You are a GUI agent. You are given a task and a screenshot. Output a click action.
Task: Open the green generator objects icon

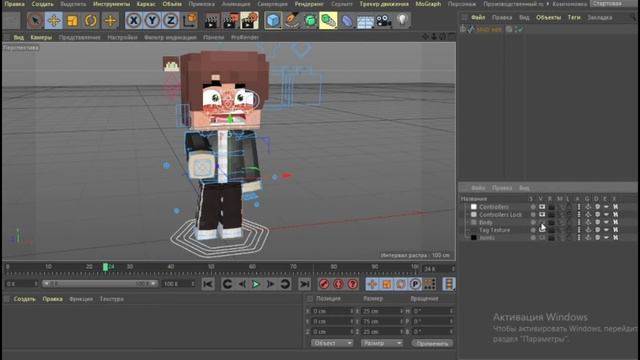310,20
